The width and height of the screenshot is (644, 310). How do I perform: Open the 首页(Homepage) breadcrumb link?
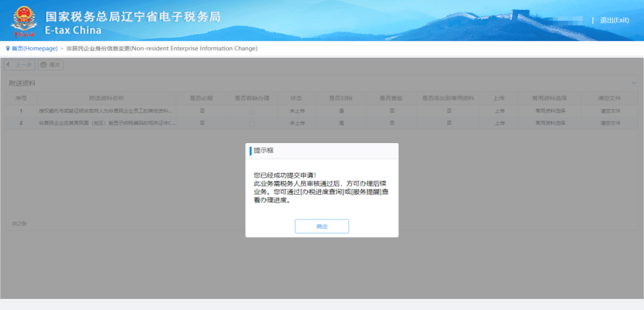point(35,48)
